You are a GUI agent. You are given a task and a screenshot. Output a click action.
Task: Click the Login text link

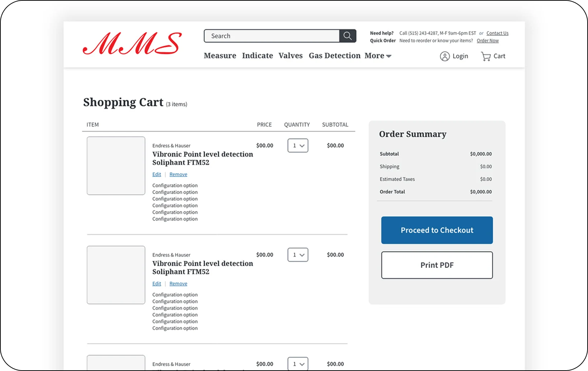click(460, 56)
